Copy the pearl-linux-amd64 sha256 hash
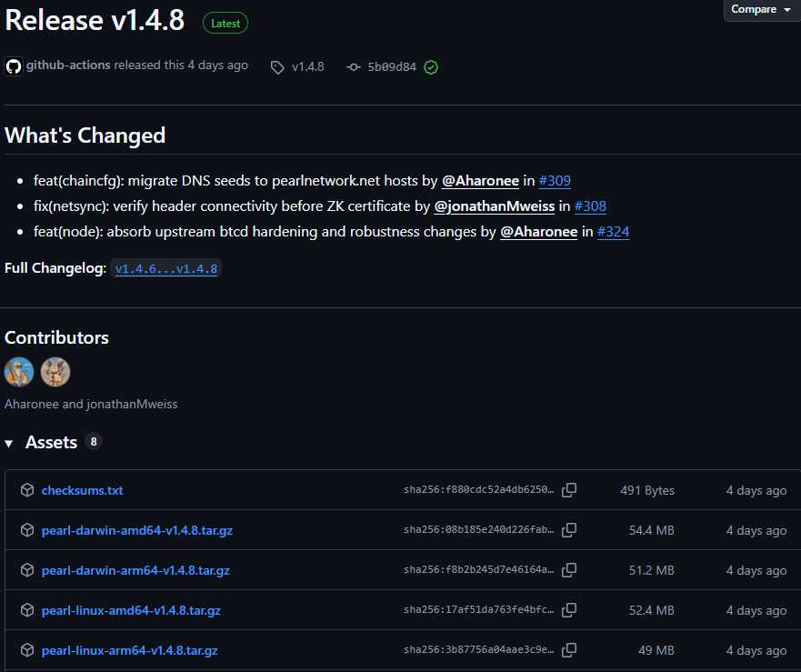The image size is (801, 672). coord(569,609)
